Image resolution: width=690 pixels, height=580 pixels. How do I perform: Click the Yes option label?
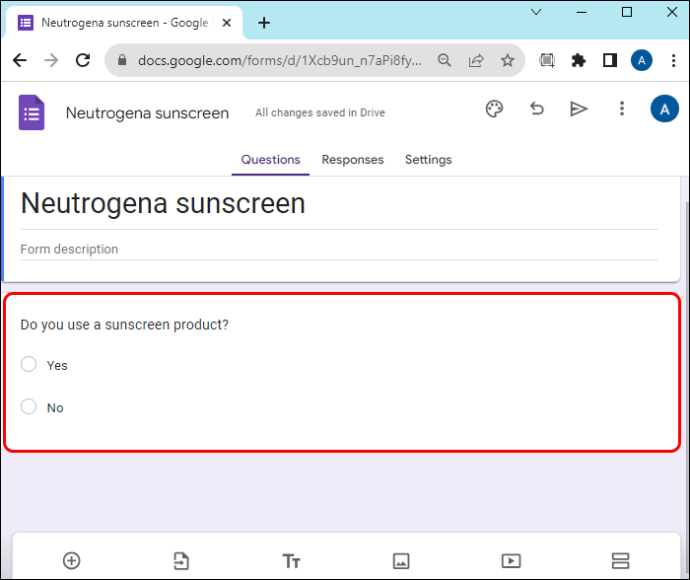[x=57, y=366]
